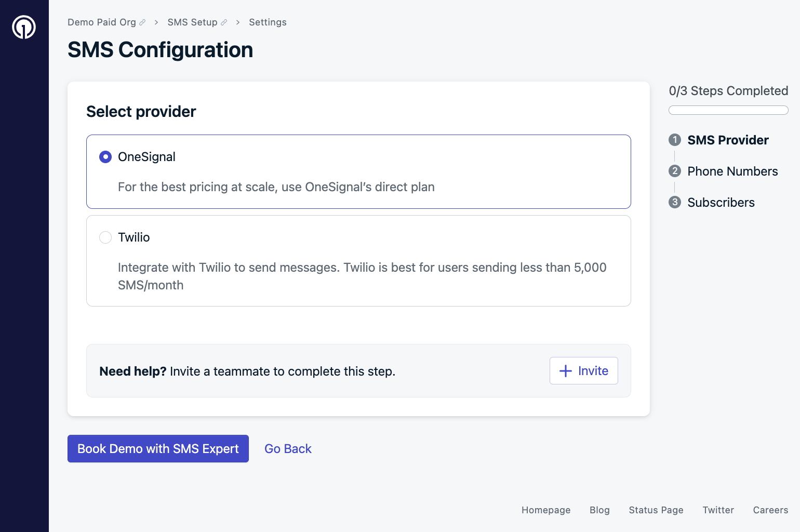
Task: Select the OneSignal radio button
Action: tap(105, 157)
